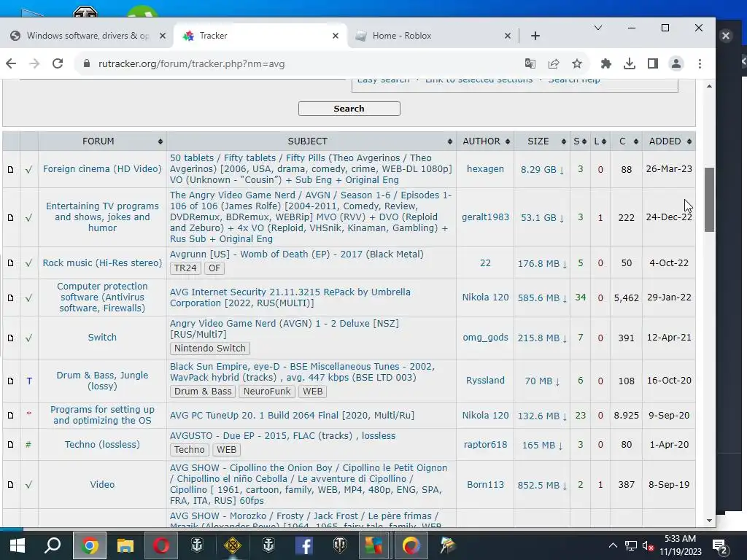The height and width of the screenshot is (560, 747).
Task: Open Windows taskbar search
Action: coord(53,545)
